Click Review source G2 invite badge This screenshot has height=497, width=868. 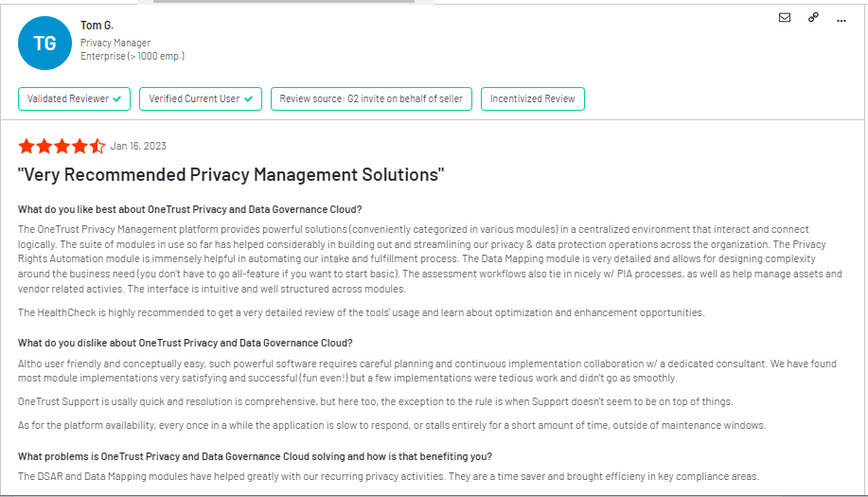coord(371,99)
